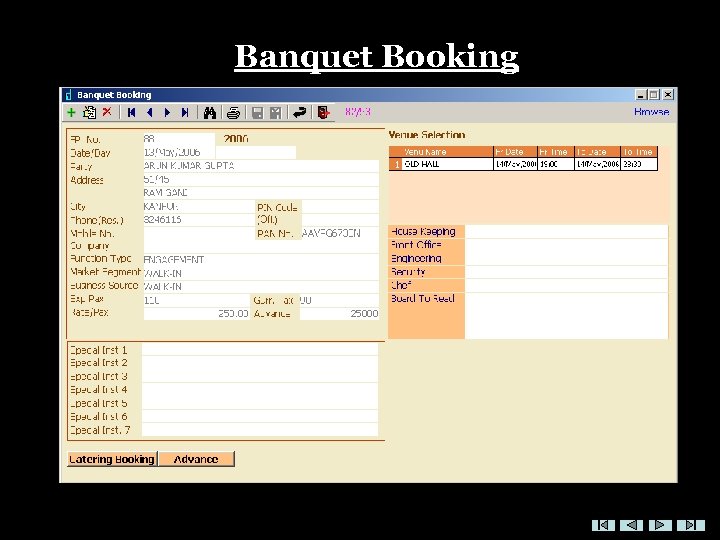Screen dimensions: 720x540
Task: Open the Advance tab
Action: [196, 459]
